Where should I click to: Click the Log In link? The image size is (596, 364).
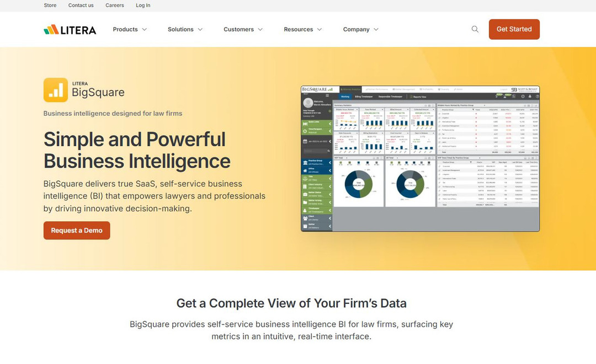pos(143,6)
